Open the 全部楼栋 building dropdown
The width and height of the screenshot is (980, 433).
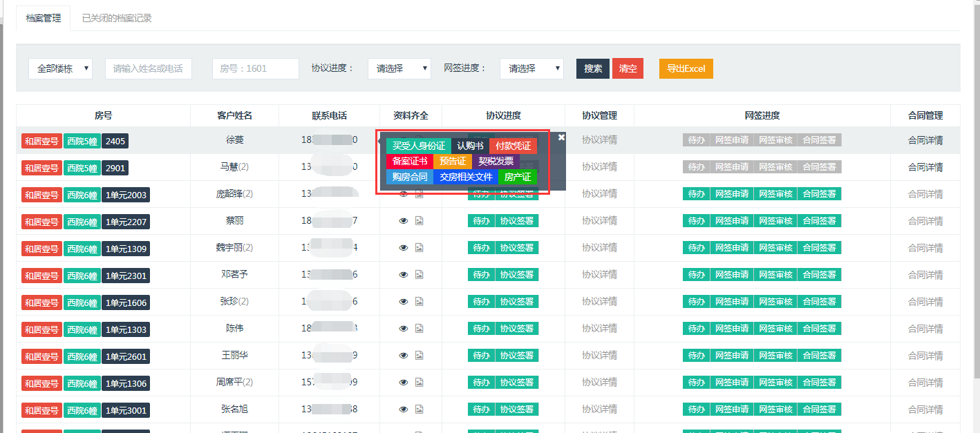pos(60,68)
